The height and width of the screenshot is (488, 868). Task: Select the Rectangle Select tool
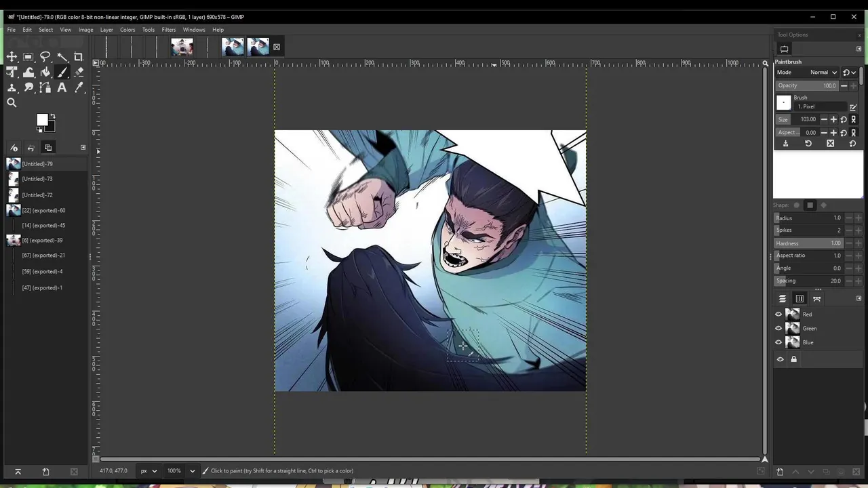[28, 57]
